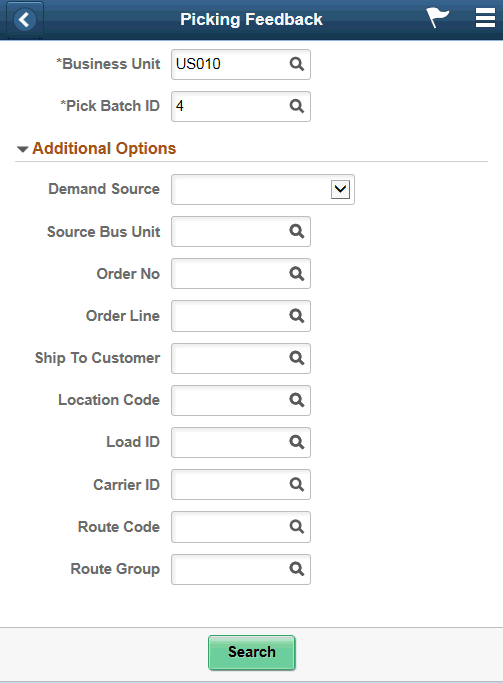Go back using the header arrow button
The height and width of the screenshot is (683, 503).
coord(25,20)
